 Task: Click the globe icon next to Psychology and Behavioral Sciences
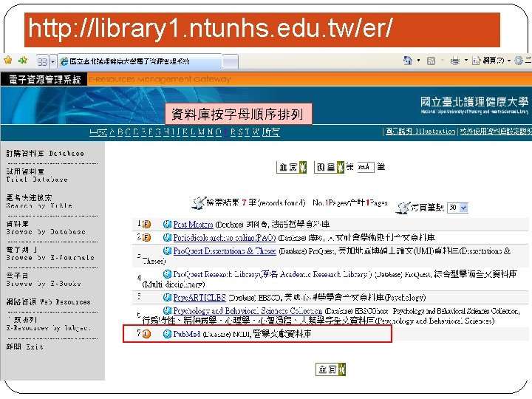(x=167, y=310)
